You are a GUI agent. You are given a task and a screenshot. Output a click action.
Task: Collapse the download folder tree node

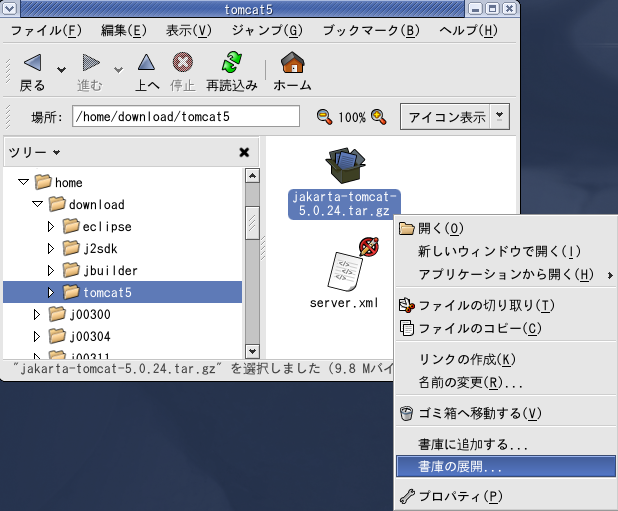[x=37, y=204]
